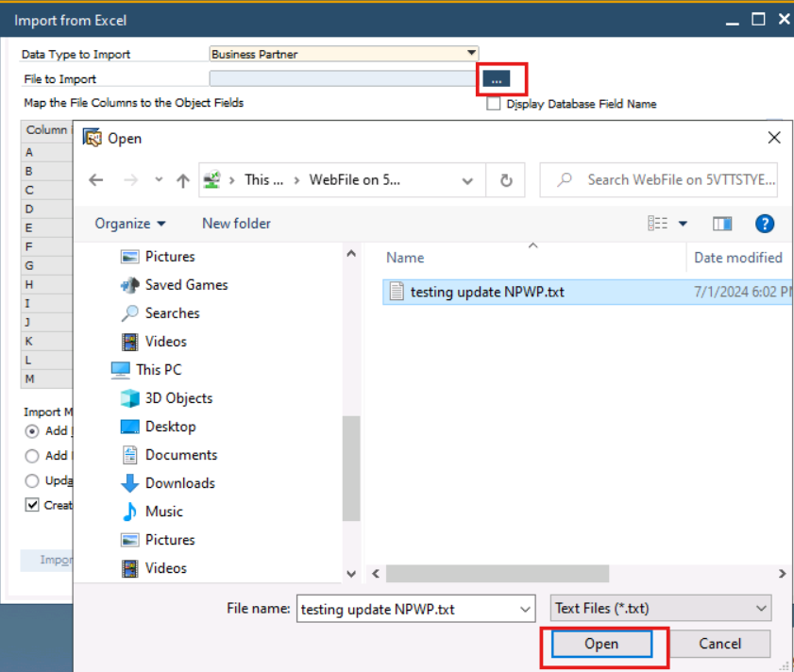Click file list scroll right arrow
Image resolution: width=794 pixels, height=672 pixels.
783,574
